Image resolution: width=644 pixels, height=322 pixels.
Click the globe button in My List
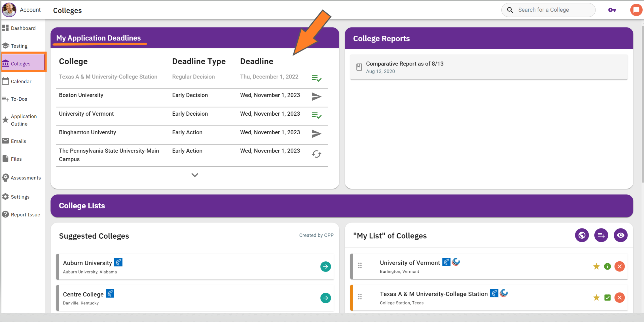[582, 235]
